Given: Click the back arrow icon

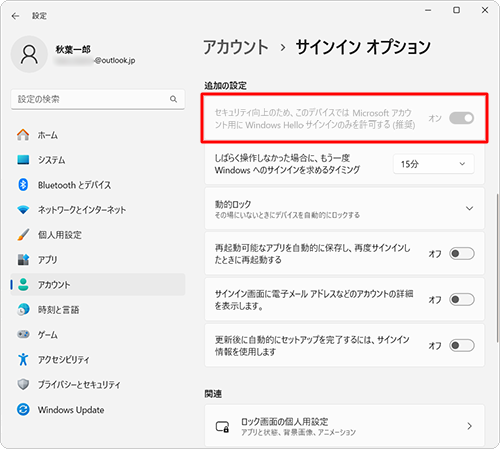Looking at the screenshot, I should pyautogui.click(x=15, y=16).
